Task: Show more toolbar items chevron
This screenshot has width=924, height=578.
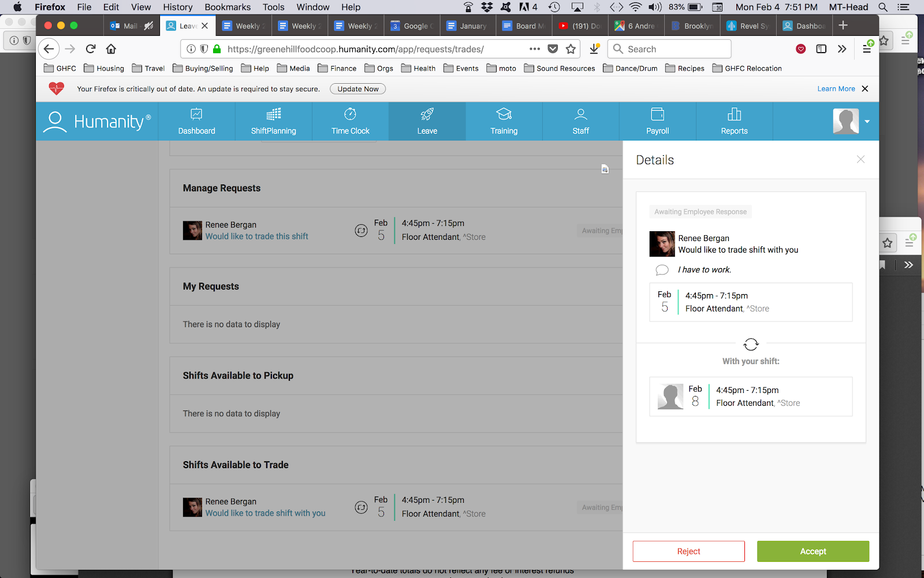Action: [x=842, y=49]
